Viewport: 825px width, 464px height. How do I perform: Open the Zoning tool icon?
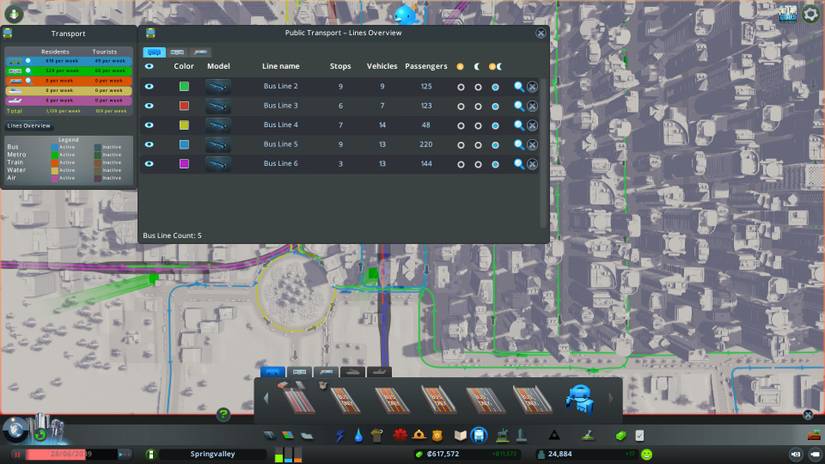coord(288,436)
